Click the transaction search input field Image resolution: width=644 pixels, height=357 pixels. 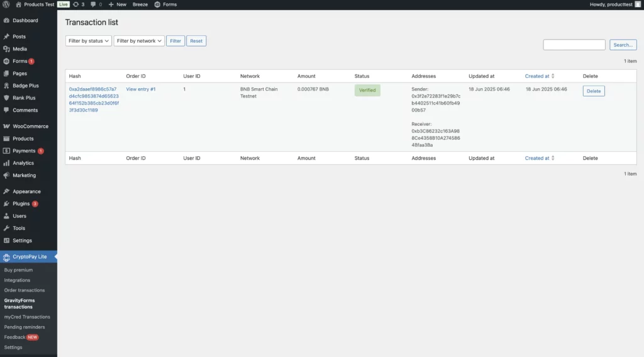[x=574, y=45]
